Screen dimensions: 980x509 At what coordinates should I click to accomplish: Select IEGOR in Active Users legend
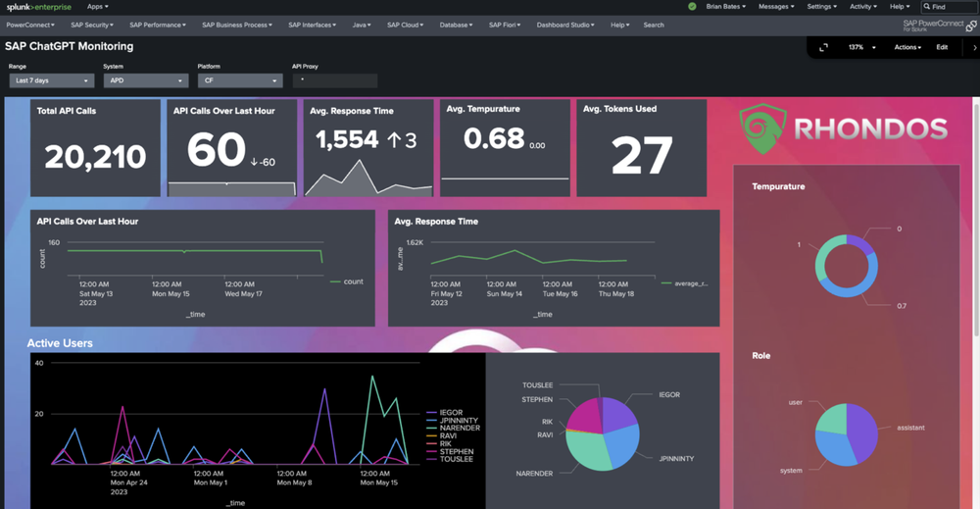tap(445, 413)
